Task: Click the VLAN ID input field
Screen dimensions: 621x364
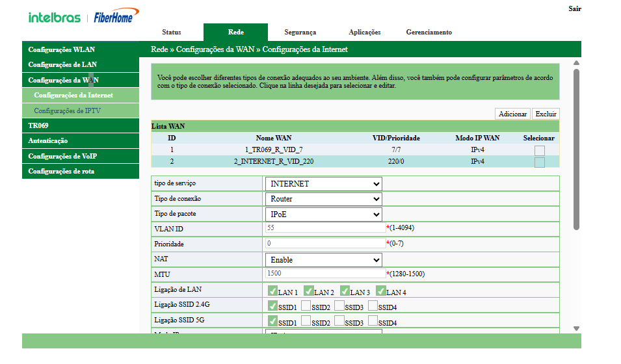Action: click(325, 228)
